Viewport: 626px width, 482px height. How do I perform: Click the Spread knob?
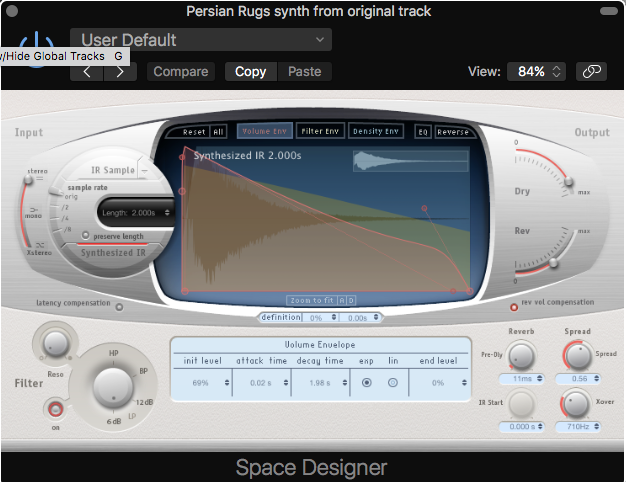coord(578,355)
